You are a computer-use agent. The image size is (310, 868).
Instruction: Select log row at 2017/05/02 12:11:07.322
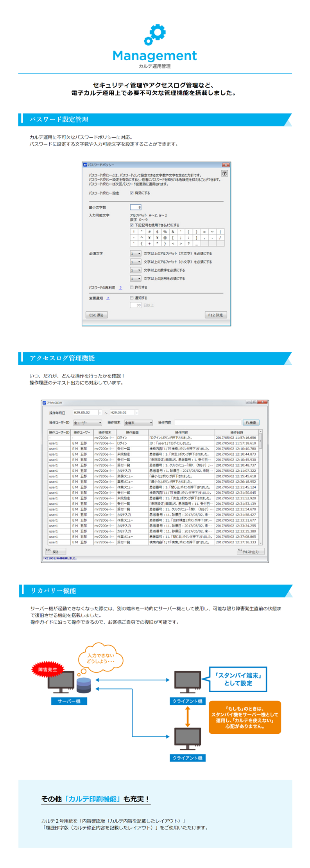click(x=153, y=471)
